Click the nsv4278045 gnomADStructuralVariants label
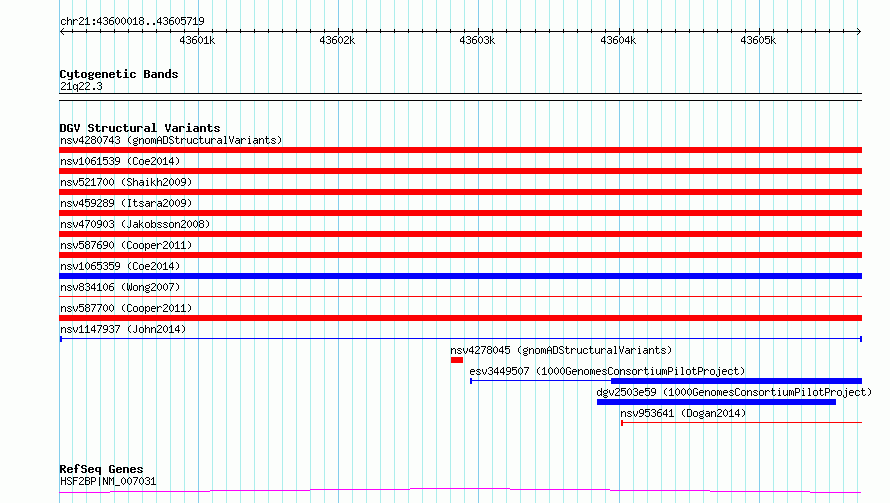The image size is (890, 503). click(x=561, y=350)
